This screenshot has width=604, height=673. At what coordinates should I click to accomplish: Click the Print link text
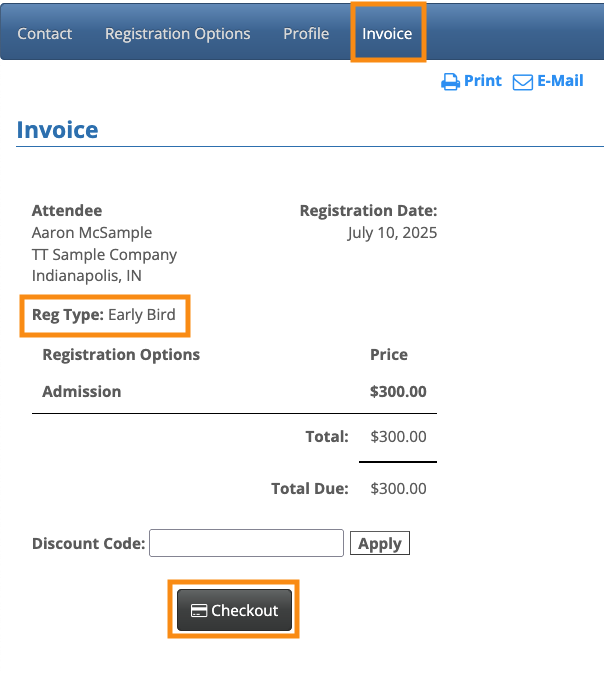point(483,81)
